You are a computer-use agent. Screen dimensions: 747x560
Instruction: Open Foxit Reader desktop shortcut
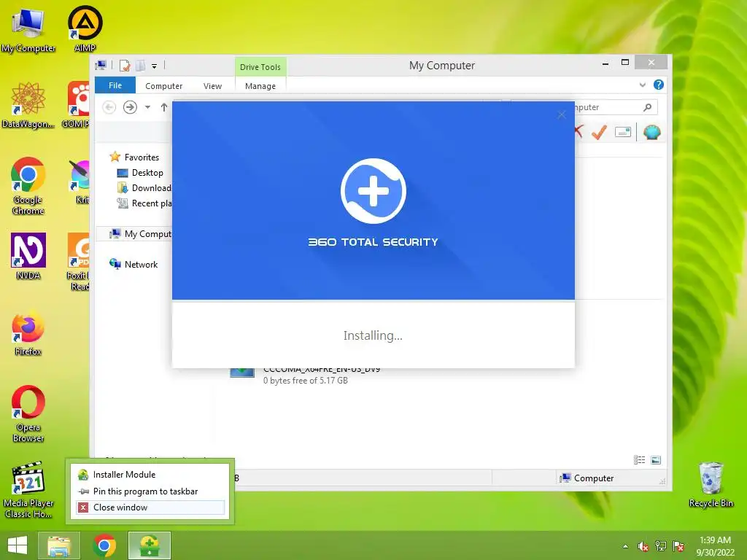click(79, 262)
